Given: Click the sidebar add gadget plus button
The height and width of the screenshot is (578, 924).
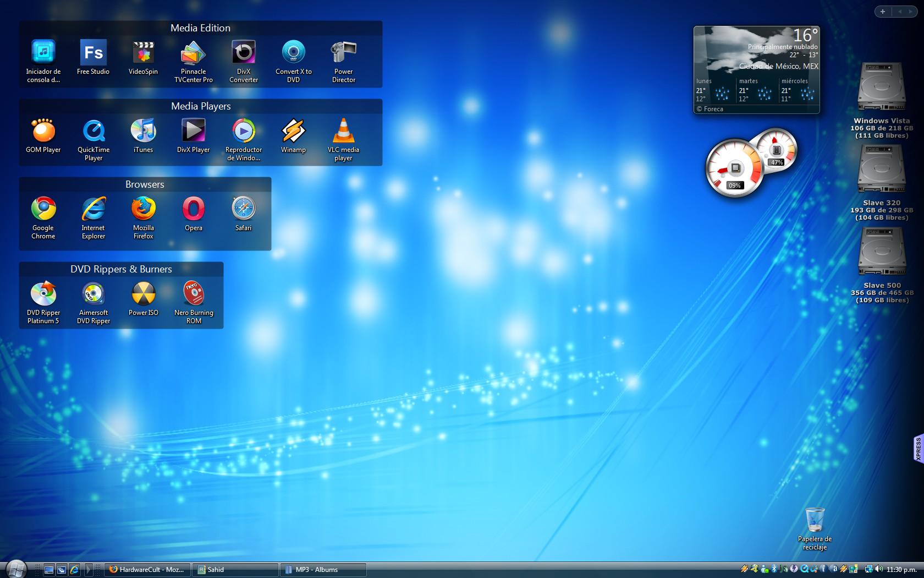Looking at the screenshot, I should point(882,12).
